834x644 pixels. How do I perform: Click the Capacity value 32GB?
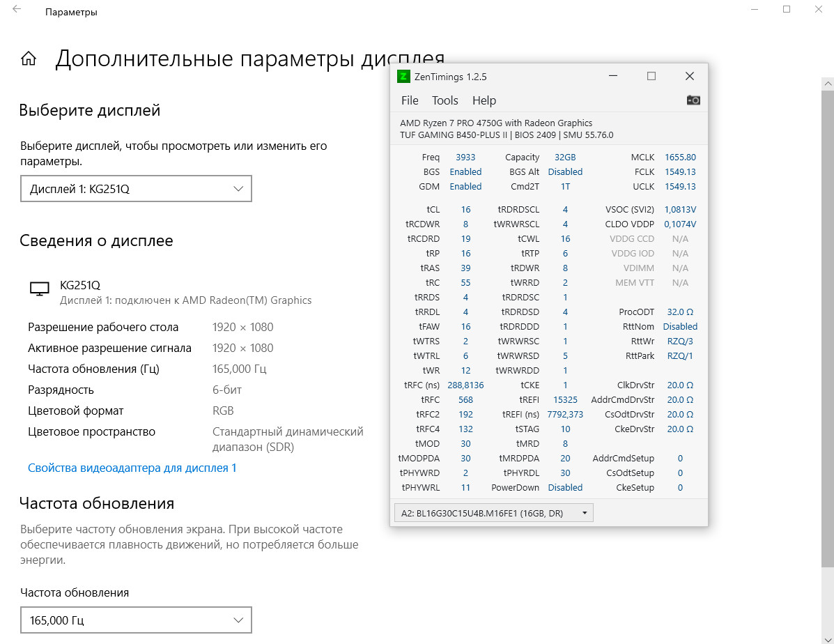point(565,157)
